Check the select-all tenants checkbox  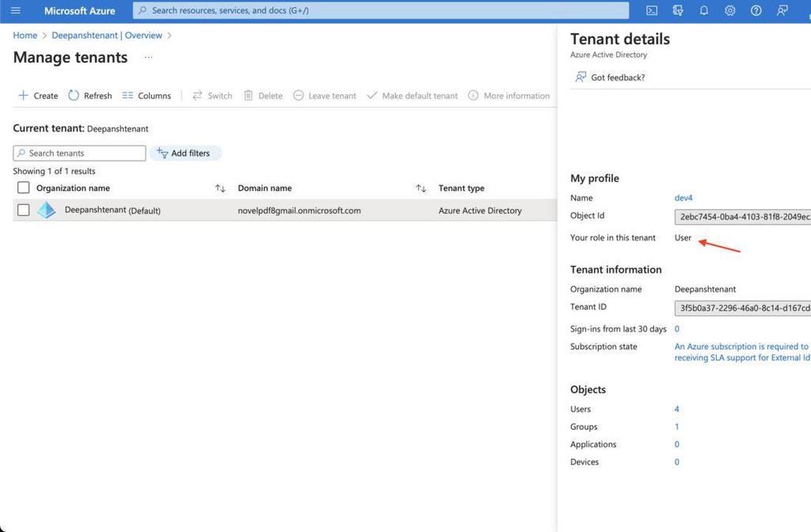click(x=23, y=188)
